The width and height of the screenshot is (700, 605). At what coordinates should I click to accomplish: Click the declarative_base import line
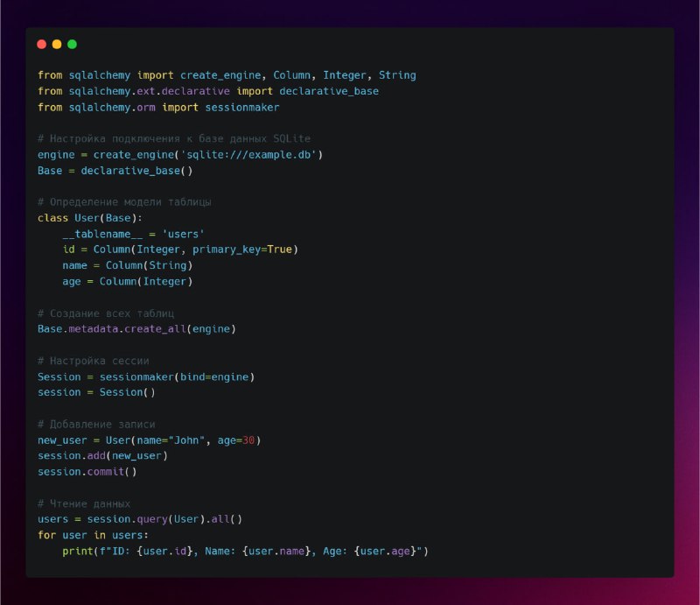tap(208, 91)
